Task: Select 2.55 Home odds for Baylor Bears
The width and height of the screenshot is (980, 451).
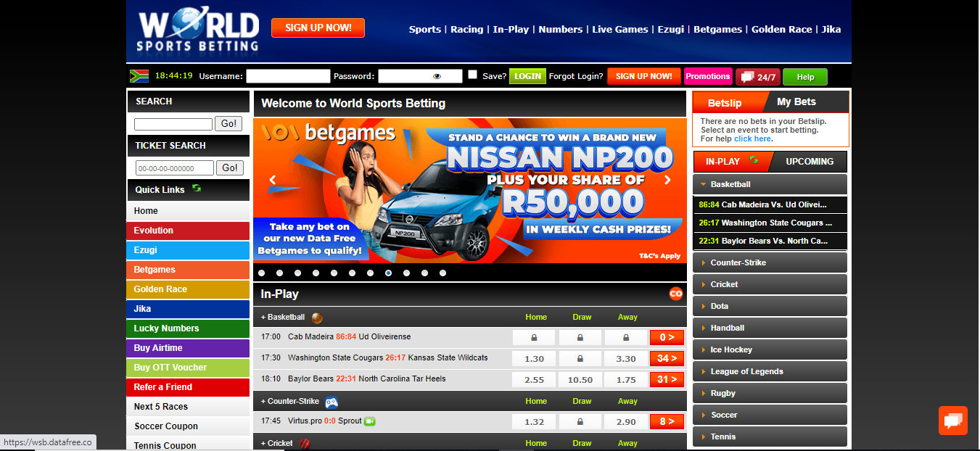Action: pyautogui.click(x=534, y=380)
